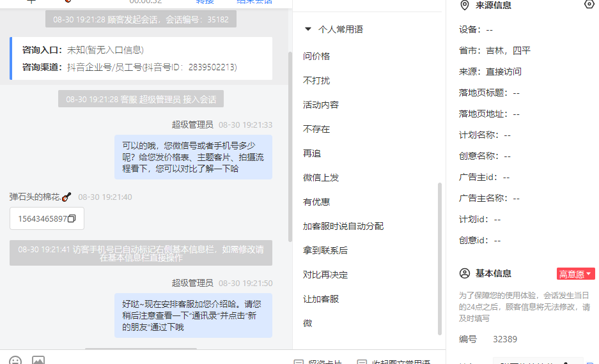
Task: Select the 再追 quick phrase
Action: [312, 153]
